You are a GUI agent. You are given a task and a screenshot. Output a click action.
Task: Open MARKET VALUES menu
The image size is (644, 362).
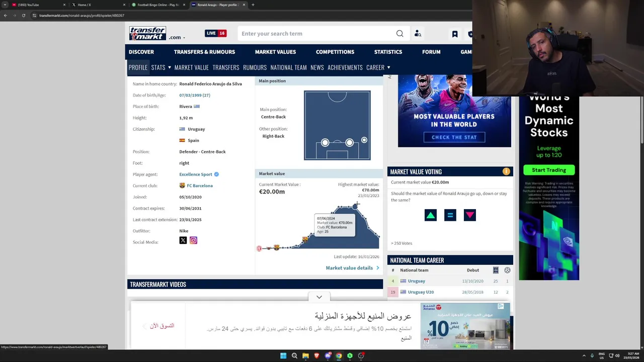click(275, 52)
